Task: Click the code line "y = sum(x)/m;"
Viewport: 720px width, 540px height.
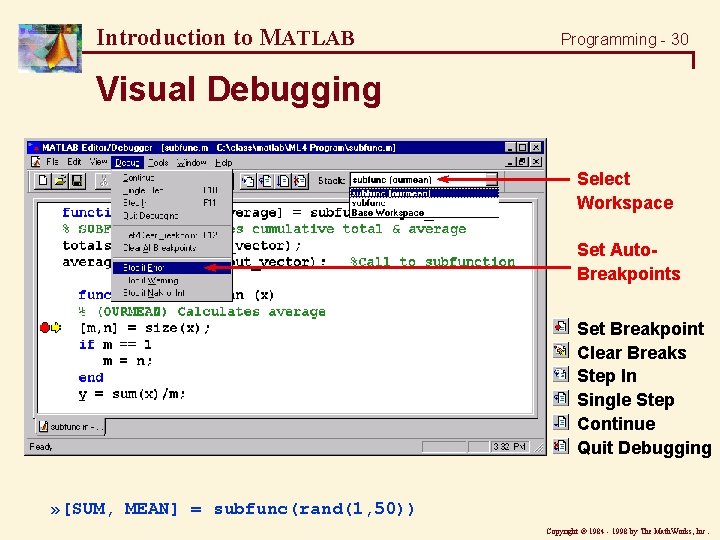Action: click(x=132, y=394)
